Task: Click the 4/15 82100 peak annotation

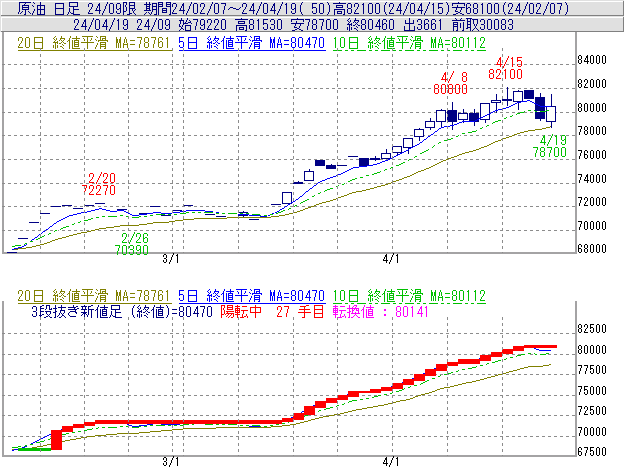Action: click(x=505, y=68)
